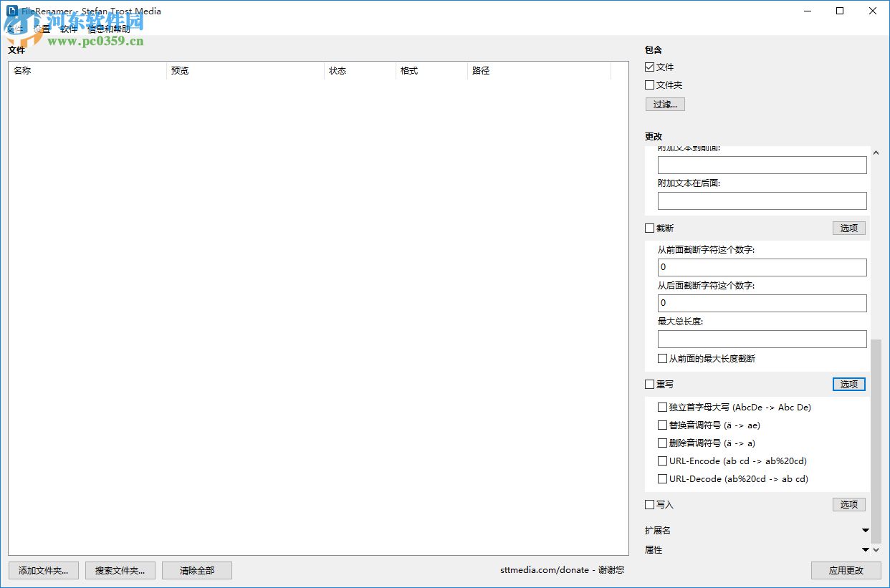Enable the 文件 checkbox under 包含
Viewport: 890px width, 588px height.
pos(649,67)
